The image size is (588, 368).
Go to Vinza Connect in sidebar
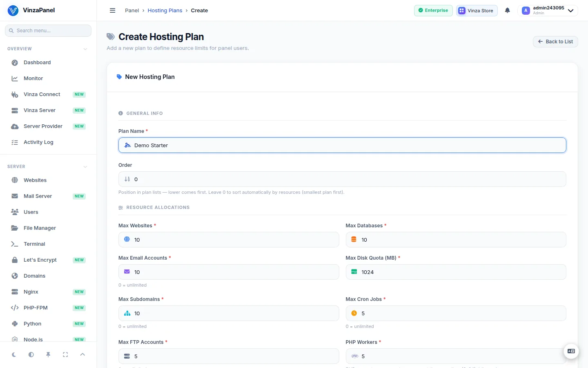click(x=48, y=94)
